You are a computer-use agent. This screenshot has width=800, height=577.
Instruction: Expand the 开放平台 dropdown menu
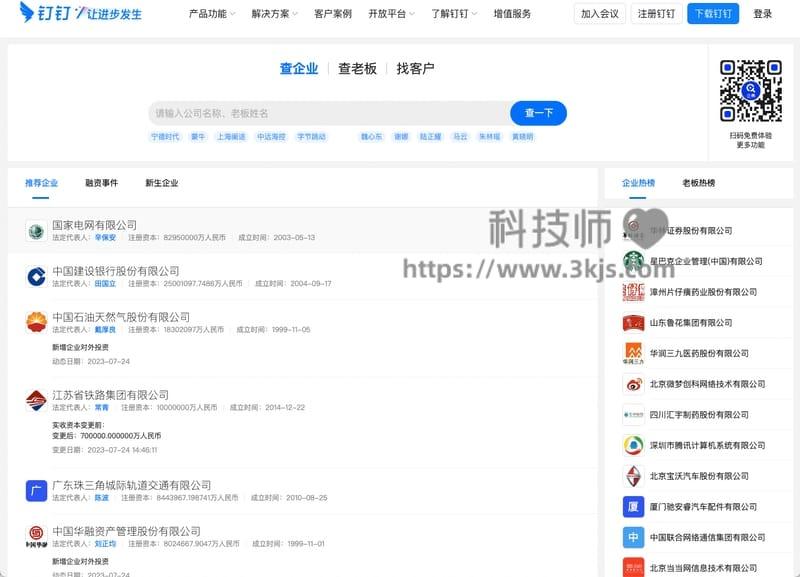(x=391, y=14)
